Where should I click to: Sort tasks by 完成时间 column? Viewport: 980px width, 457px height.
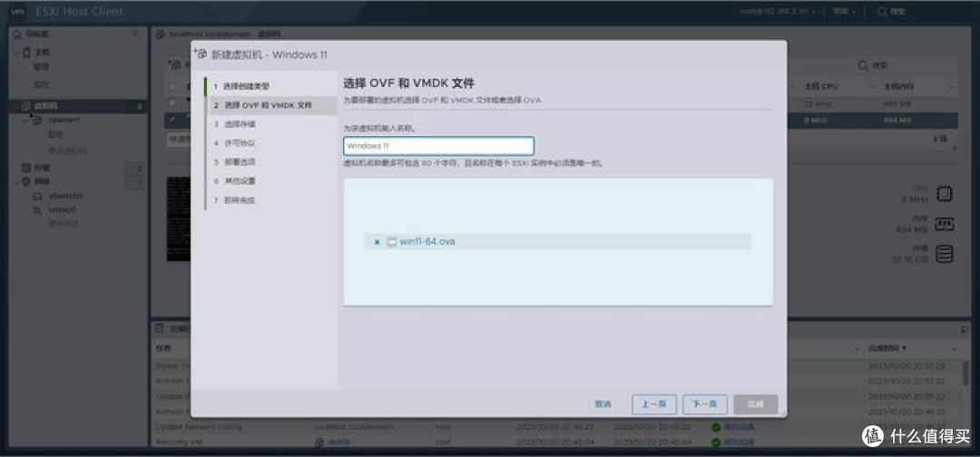[885, 348]
